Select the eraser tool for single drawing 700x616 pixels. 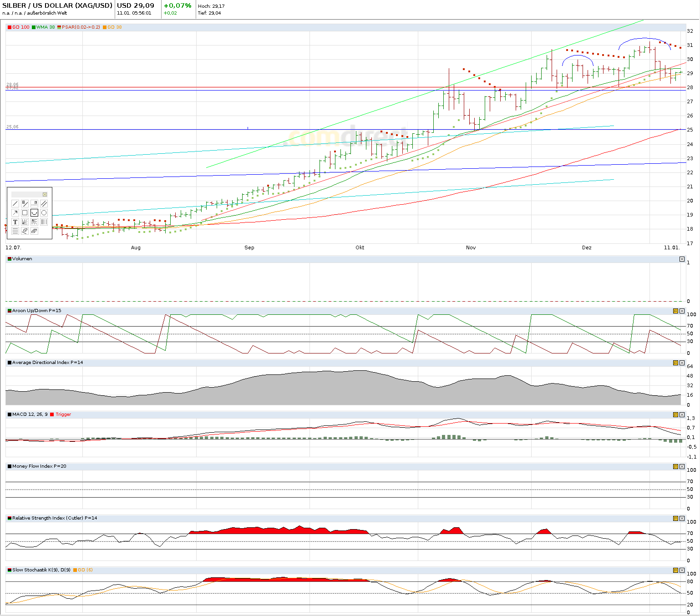(x=25, y=231)
